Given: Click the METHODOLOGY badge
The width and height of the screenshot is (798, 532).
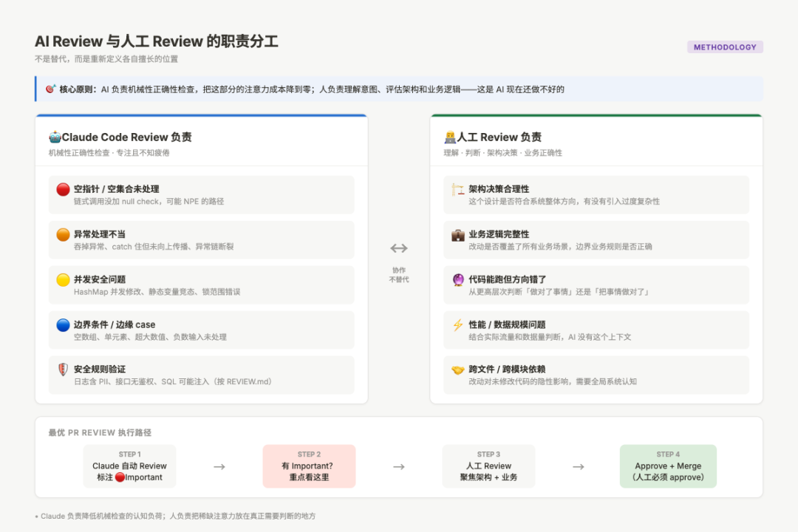Looking at the screenshot, I should (725, 47).
